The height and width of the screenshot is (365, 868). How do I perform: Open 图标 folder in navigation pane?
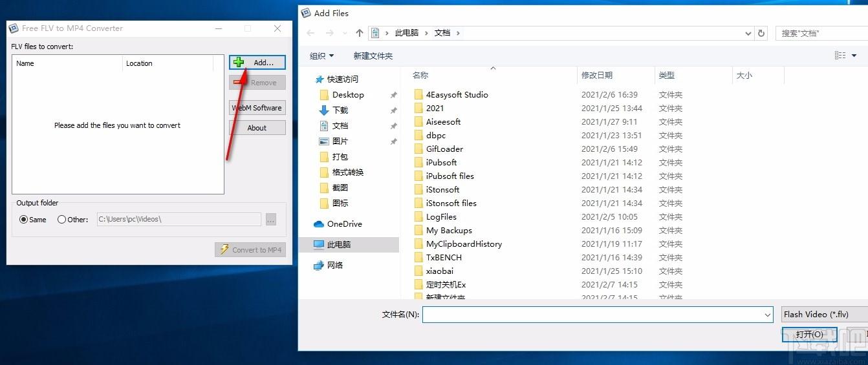[x=340, y=203]
